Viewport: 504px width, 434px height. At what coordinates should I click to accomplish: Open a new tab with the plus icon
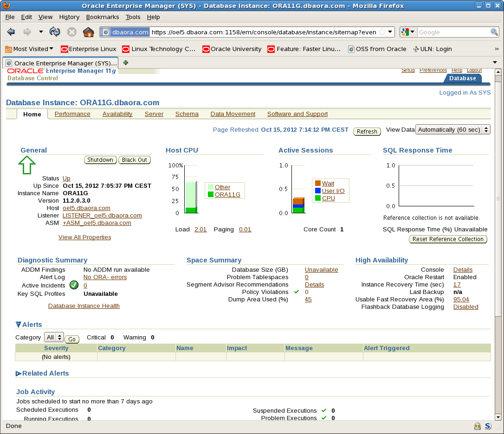(x=126, y=63)
